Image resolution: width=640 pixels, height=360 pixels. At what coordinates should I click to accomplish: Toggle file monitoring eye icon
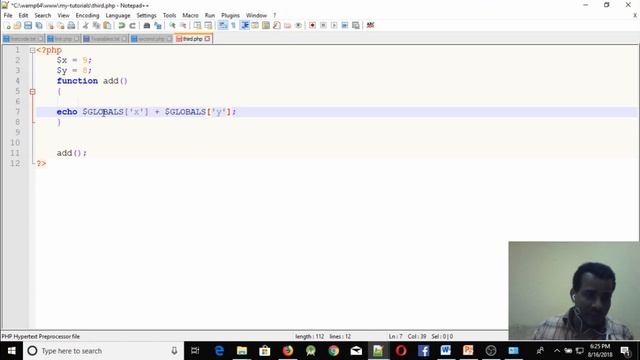298,25
